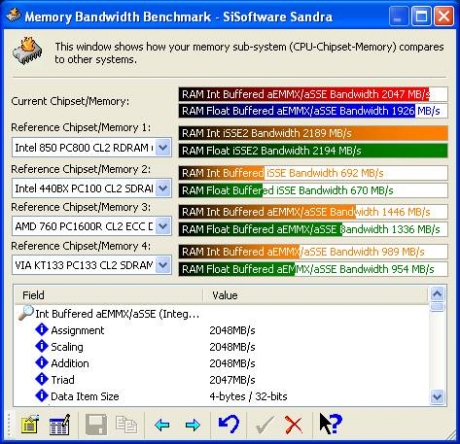Screen dimensions: 460x444
Task: Click the info icon next to Scaling
Action: (x=42, y=346)
